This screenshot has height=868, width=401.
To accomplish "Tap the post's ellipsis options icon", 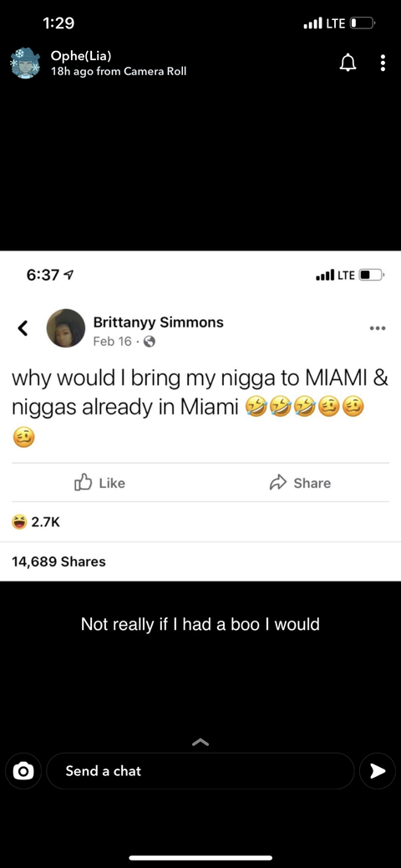I will coord(377,328).
